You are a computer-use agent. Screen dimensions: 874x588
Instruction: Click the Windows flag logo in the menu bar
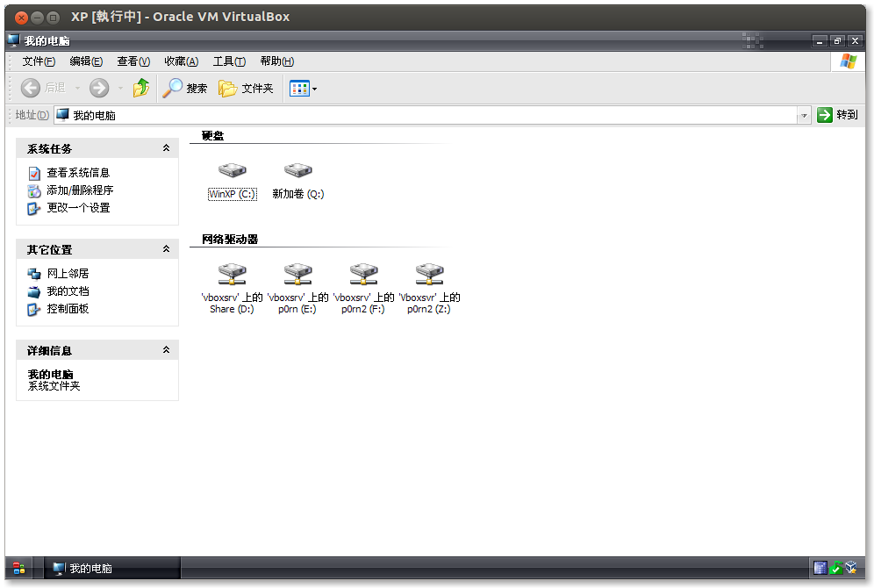point(848,61)
